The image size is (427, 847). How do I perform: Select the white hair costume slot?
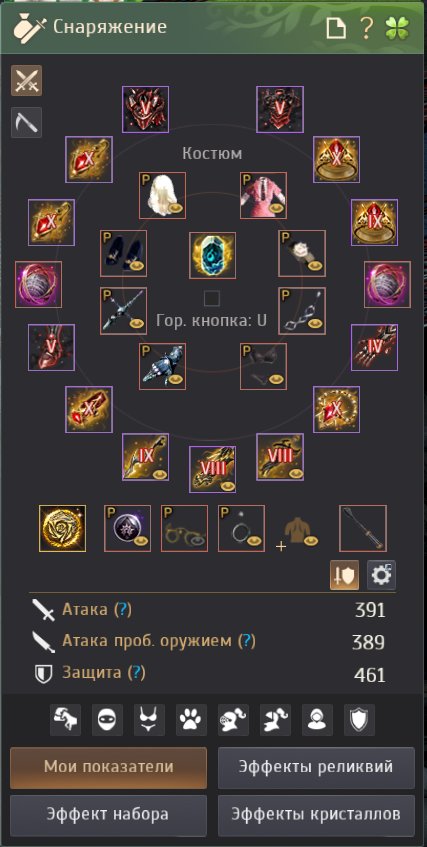pyautogui.click(x=162, y=196)
